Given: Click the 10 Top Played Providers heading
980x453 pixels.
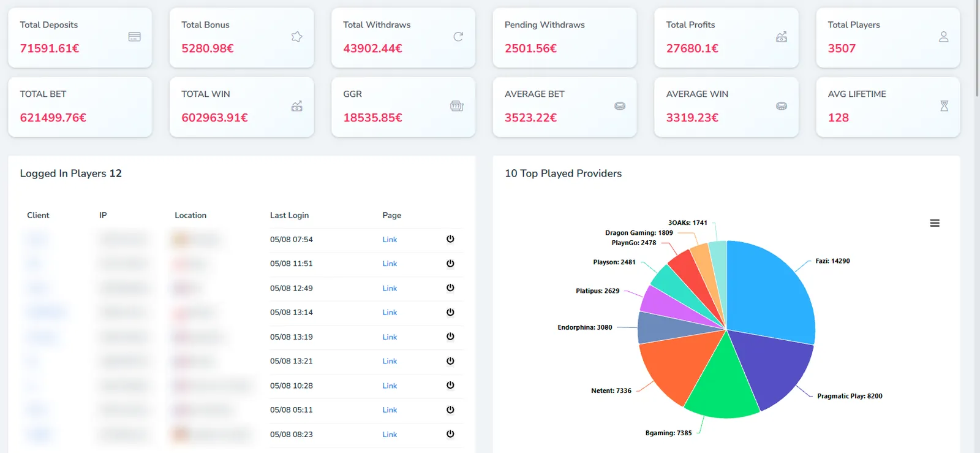Looking at the screenshot, I should (563, 173).
